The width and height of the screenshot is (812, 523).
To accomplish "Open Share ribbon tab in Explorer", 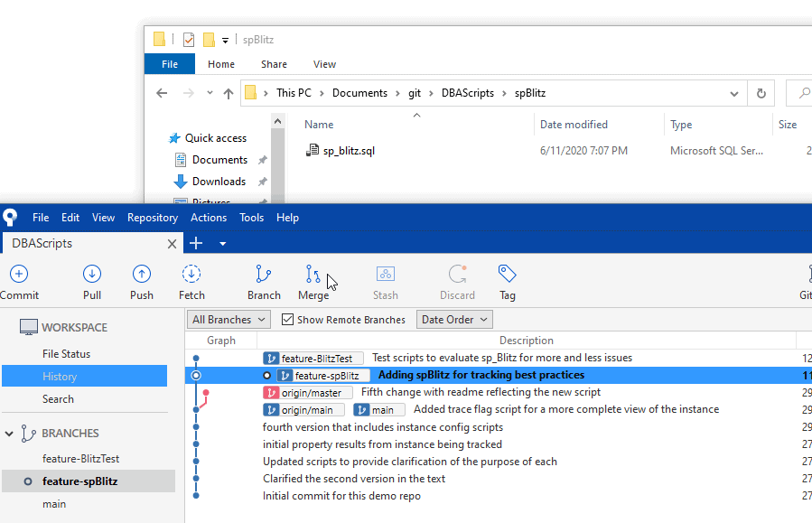I will click(x=274, y=64).
